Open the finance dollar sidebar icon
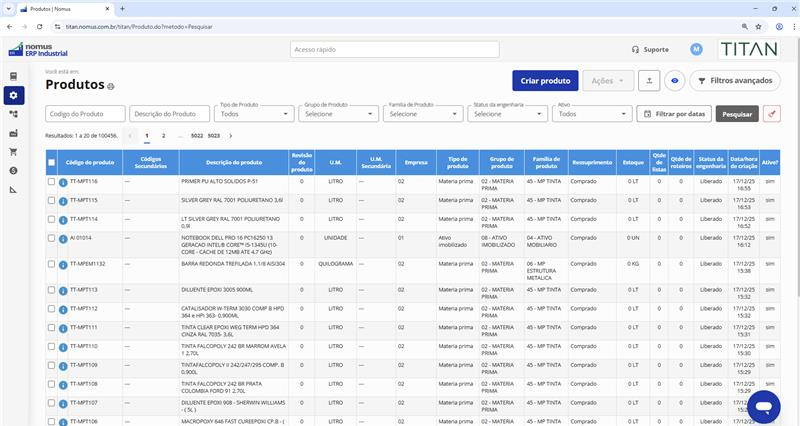 (13, 171)
